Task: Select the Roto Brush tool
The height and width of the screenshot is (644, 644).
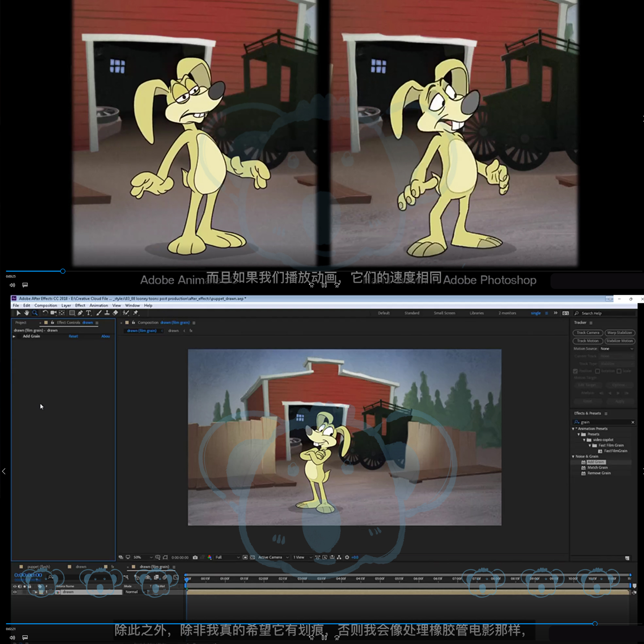Action: coord(126,313)
